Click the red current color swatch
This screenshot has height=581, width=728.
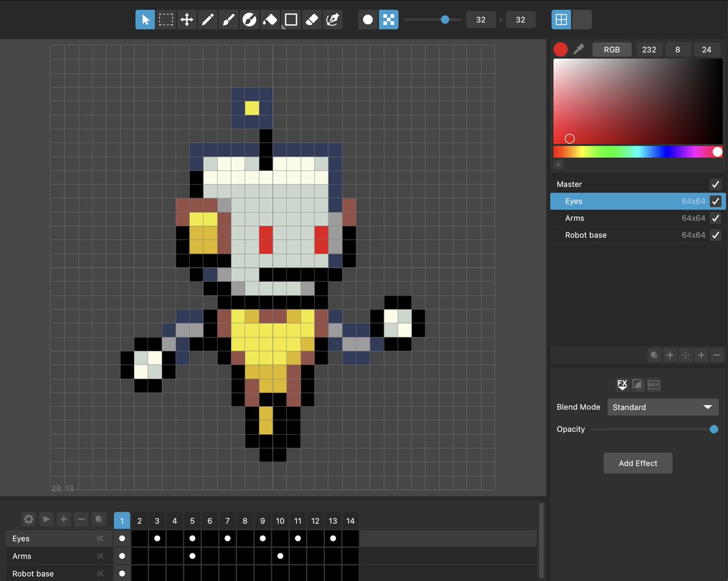(x=561, y=49)
